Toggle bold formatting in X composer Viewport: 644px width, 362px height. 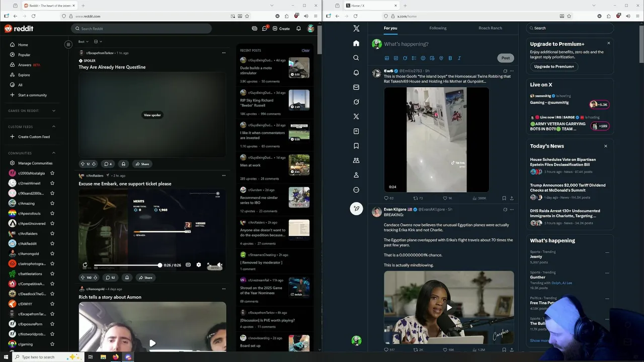[x=450, y=58]
